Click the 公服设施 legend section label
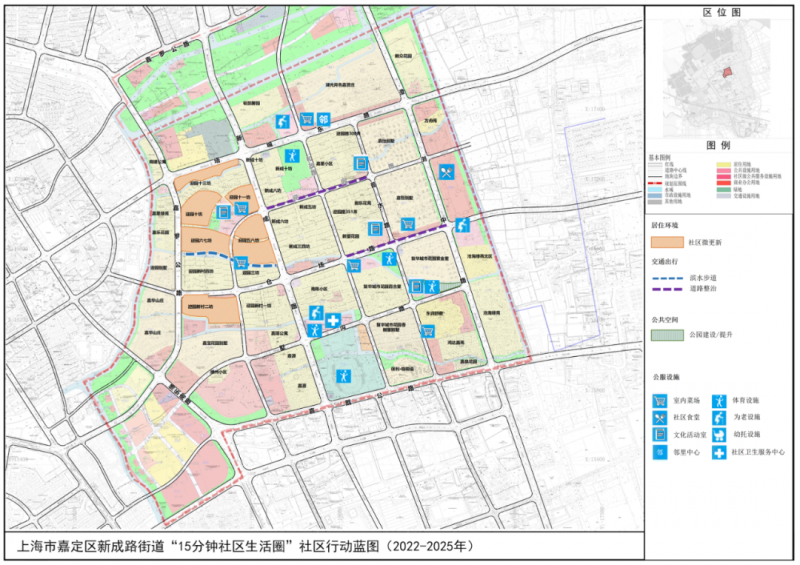The width and height of the screenshot is (800, 565). pos(668,378)
